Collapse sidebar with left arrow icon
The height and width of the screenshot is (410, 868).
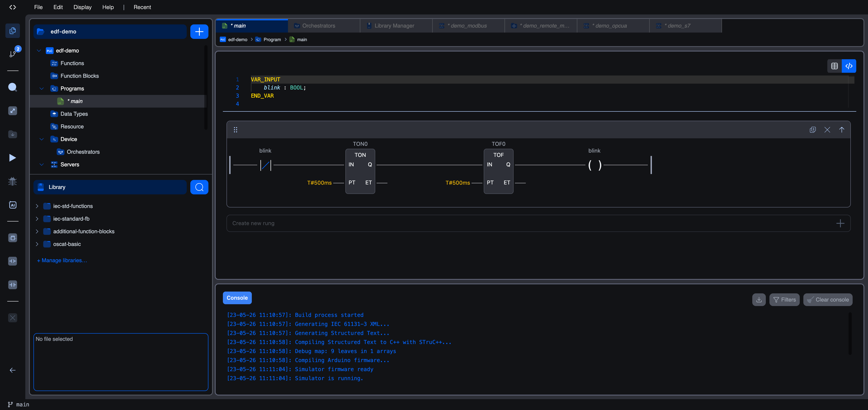[12, 370]
